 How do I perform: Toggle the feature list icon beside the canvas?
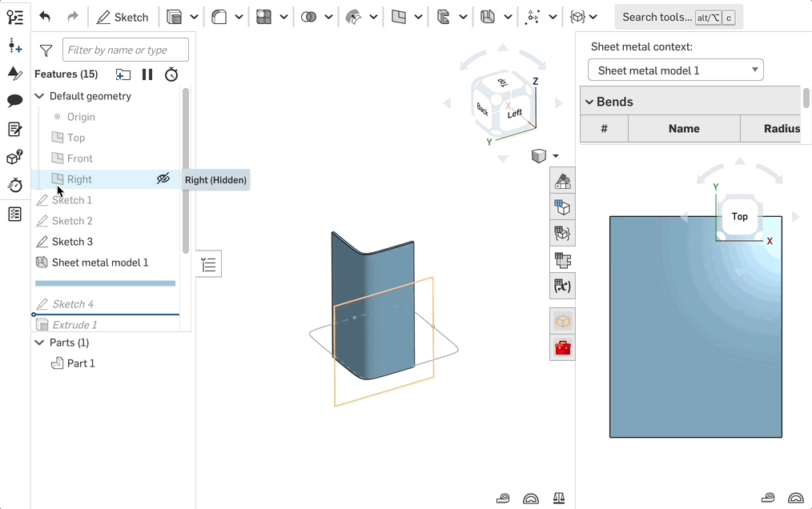209,265
